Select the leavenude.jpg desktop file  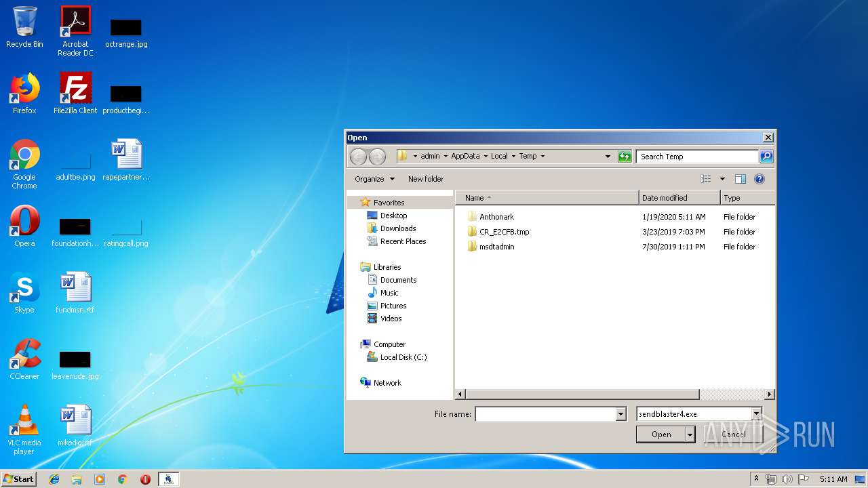tap(75, 363)
